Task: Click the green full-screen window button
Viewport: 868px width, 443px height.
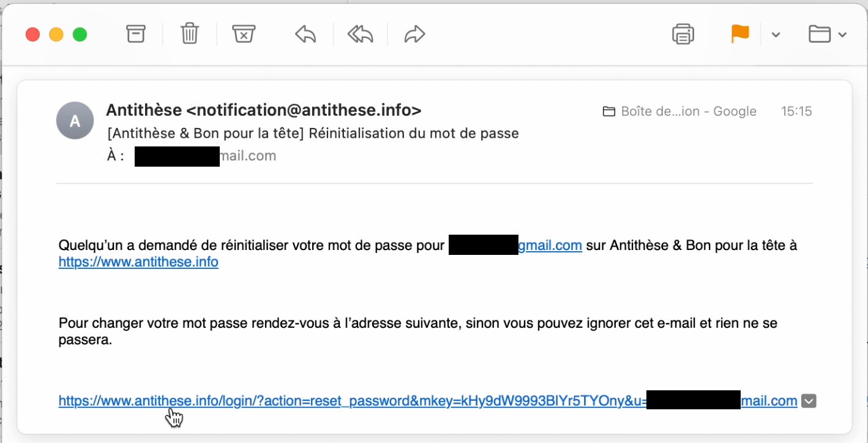Action: (x=80, y=34)
